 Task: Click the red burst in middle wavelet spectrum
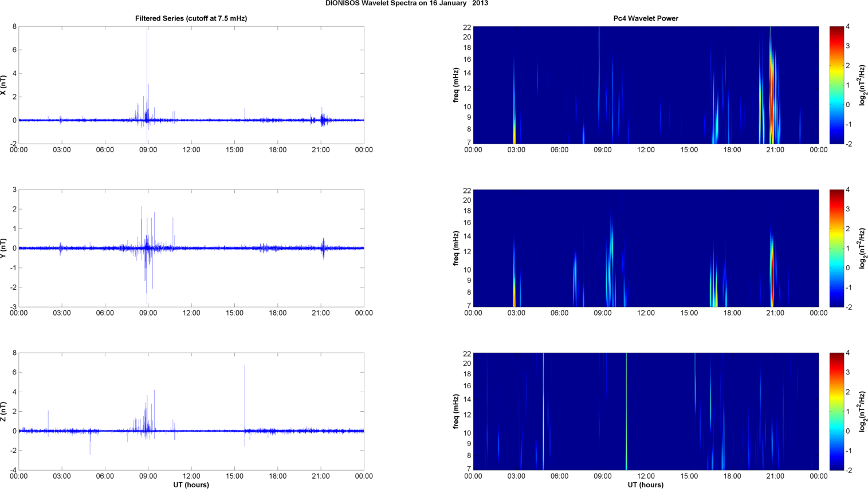772,281
